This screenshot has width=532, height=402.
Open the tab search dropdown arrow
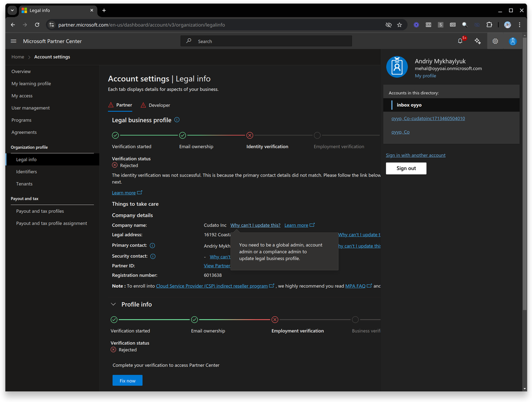pos(12,11)
